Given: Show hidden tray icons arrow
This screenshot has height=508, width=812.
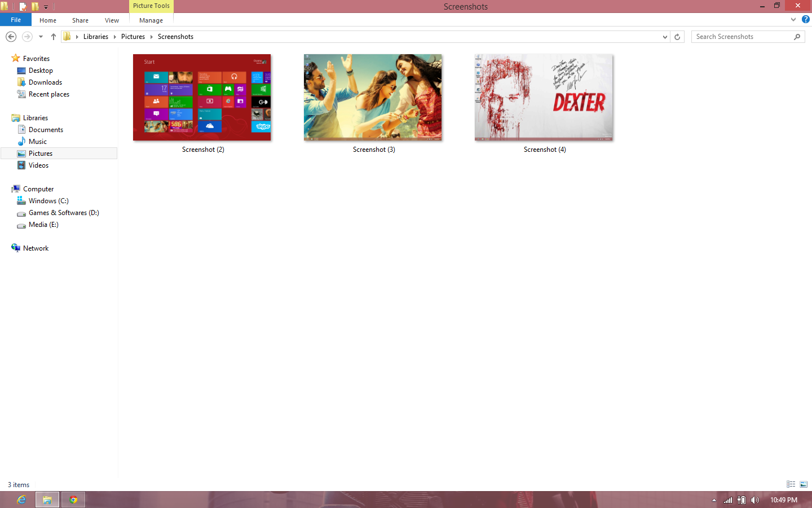Looking at the screenshot, I should (714, 500).
